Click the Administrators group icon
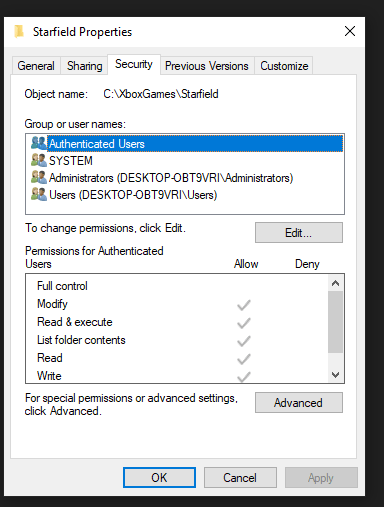 [39, 177]
